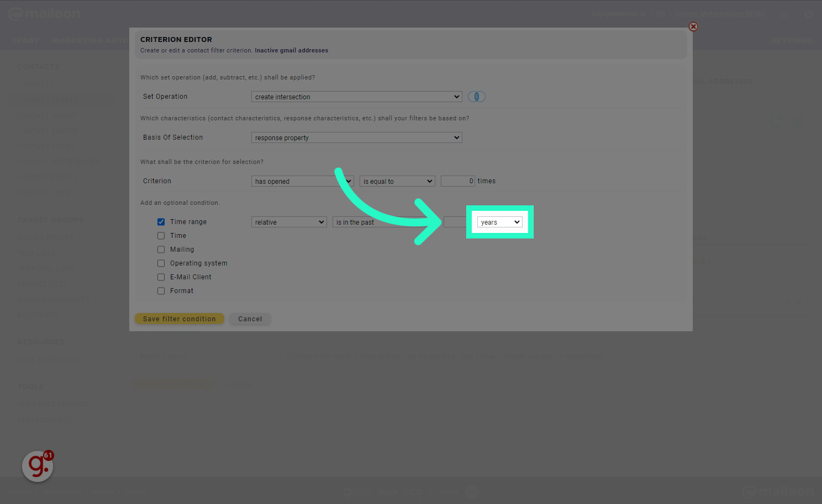Screen dimensions: 822x504
Task: Open the Guidde extension bubble icon
Action: [38, 466]
